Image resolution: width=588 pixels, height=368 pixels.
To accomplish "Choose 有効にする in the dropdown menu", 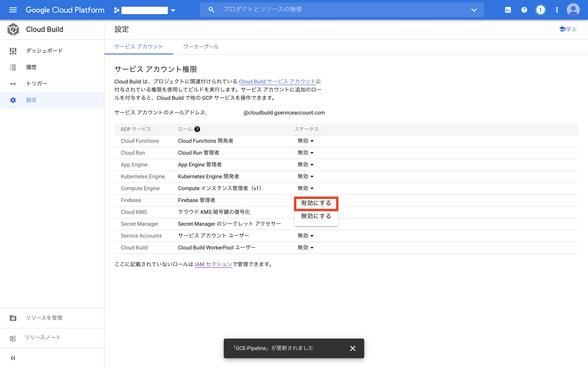I will pos(316,203).
